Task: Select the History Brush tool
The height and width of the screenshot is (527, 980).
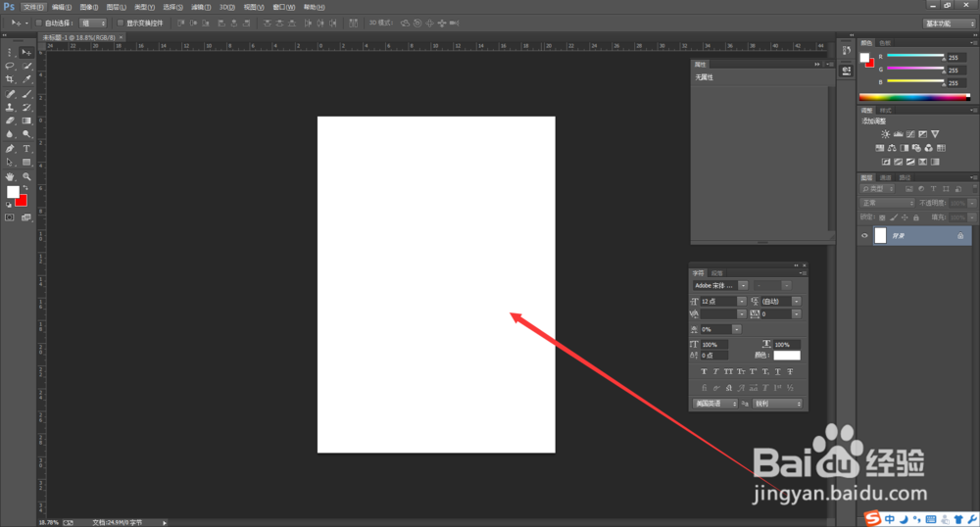Action: (26, 108)
